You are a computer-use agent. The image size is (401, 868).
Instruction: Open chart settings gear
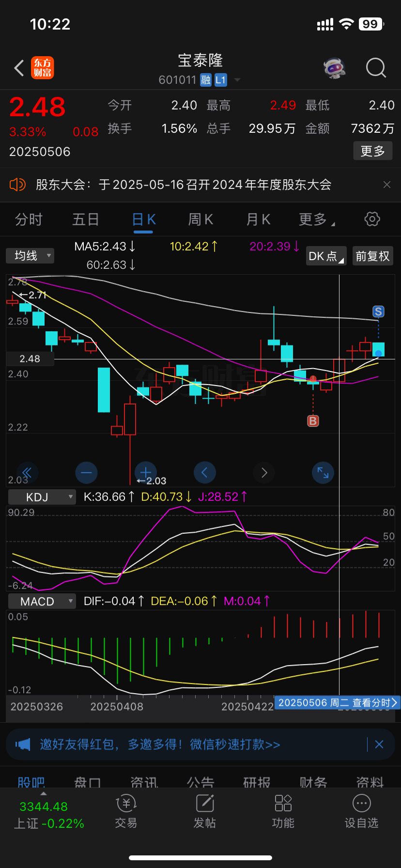pos(372,219)
